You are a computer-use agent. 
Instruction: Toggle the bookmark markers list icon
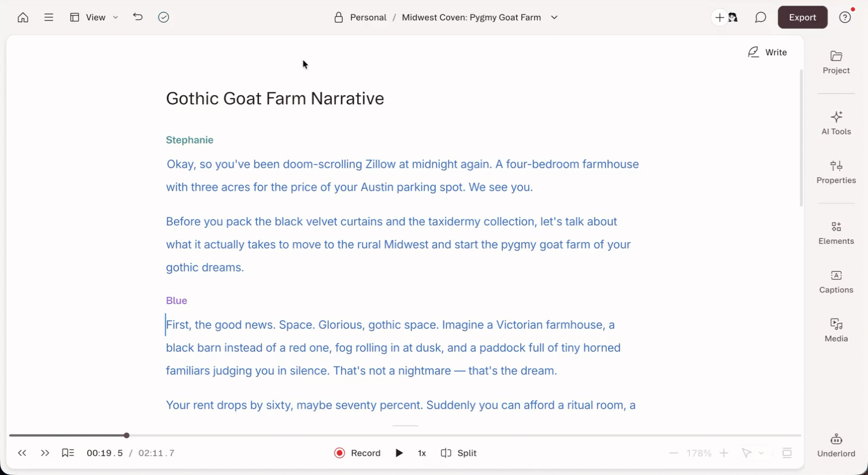[x=68, y=453]
